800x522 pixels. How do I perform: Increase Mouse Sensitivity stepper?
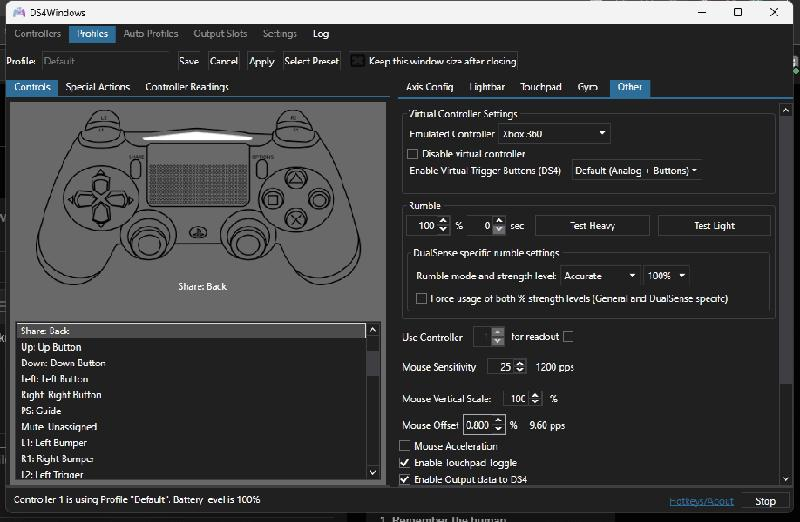(x=520, y=363)
